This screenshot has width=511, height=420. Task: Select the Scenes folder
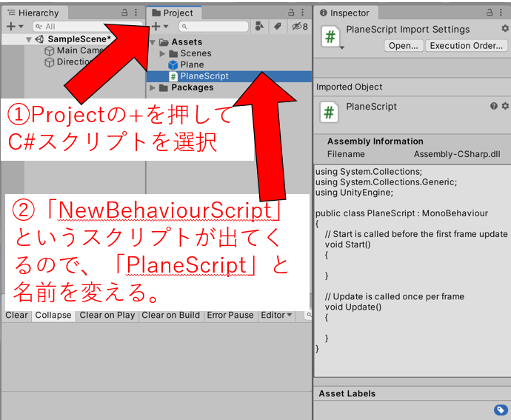(196, 53)
